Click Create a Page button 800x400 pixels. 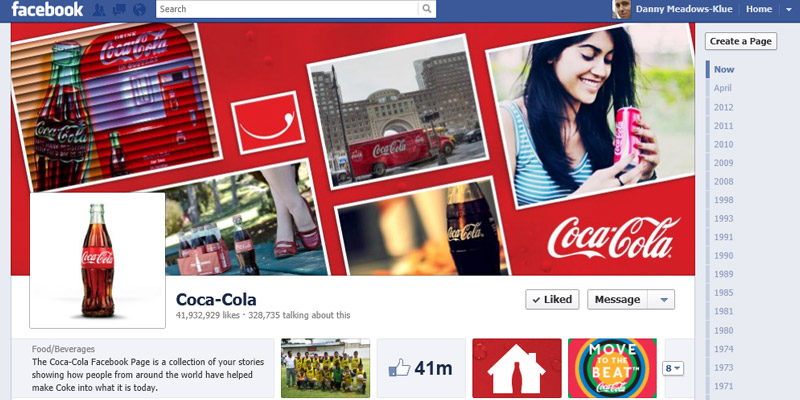741,41
